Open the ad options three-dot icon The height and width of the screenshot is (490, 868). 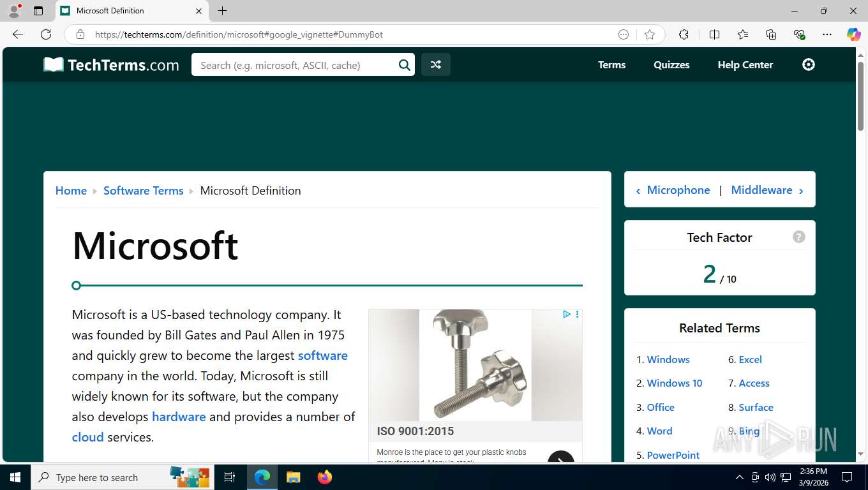pyautogui.click(x=577, y=314)
